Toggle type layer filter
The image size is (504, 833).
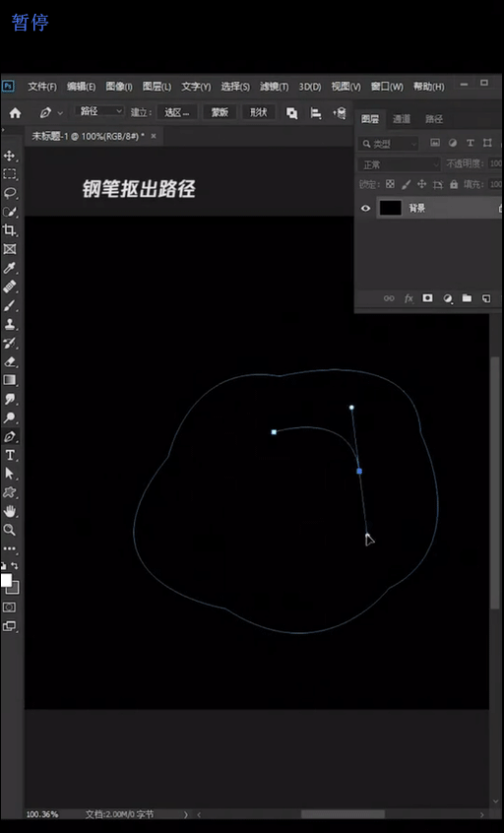click(x=470, y=143)
